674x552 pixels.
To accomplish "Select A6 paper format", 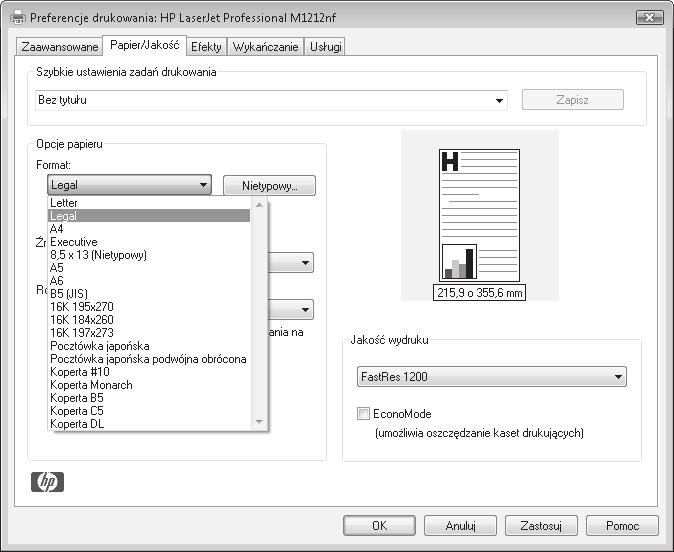I will (x=149, y=281).
